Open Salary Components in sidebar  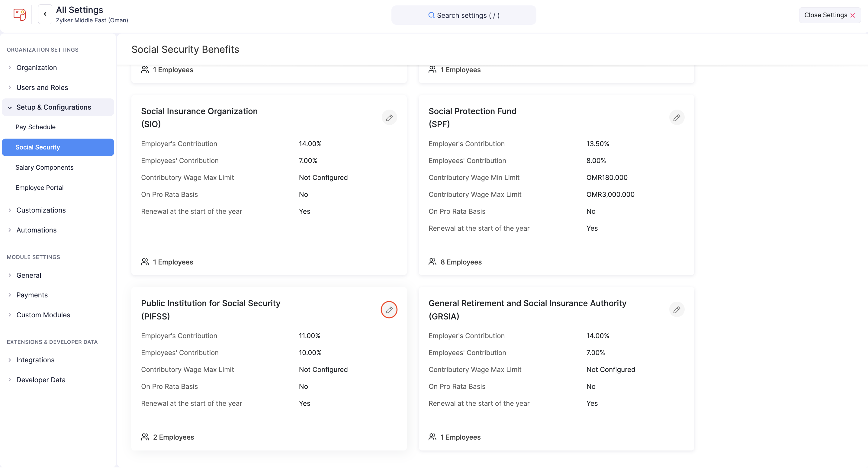(44, 168)
